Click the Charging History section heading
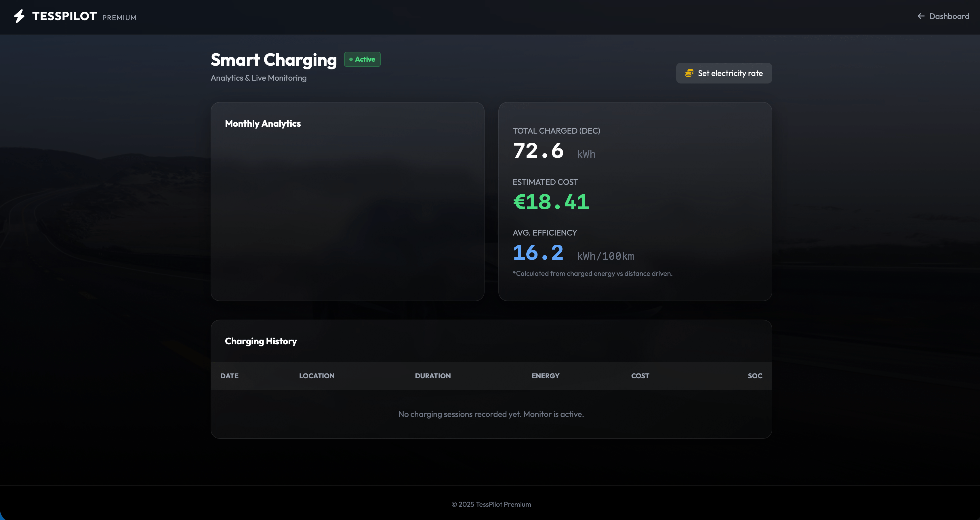This screenshot has height=520, width=980. pyautogui.click(x=261, y=341)
